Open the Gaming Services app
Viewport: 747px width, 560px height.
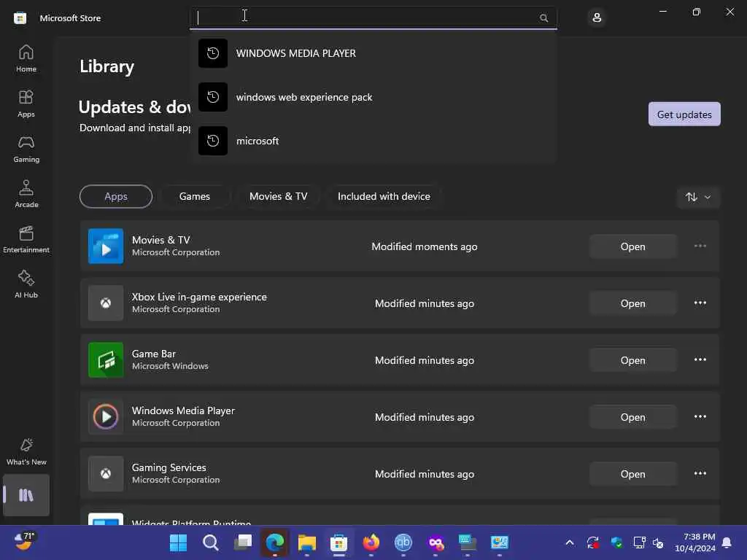tap(632, 474)
